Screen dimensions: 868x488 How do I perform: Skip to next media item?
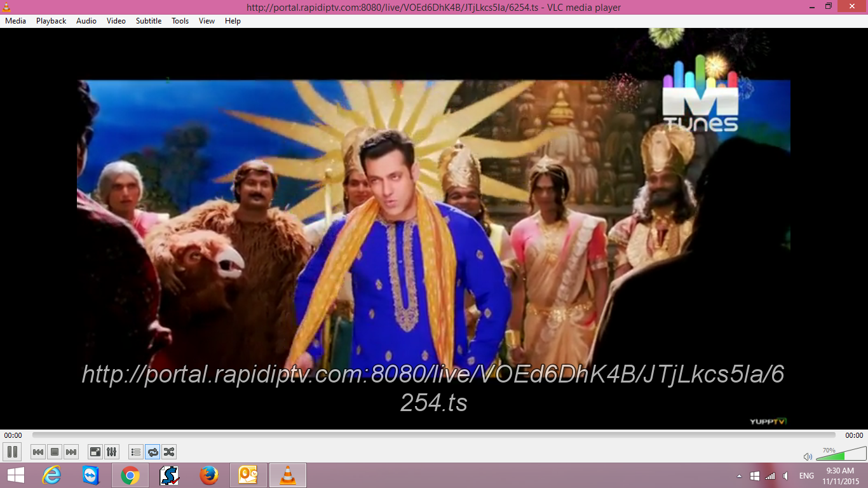[71, 452]
